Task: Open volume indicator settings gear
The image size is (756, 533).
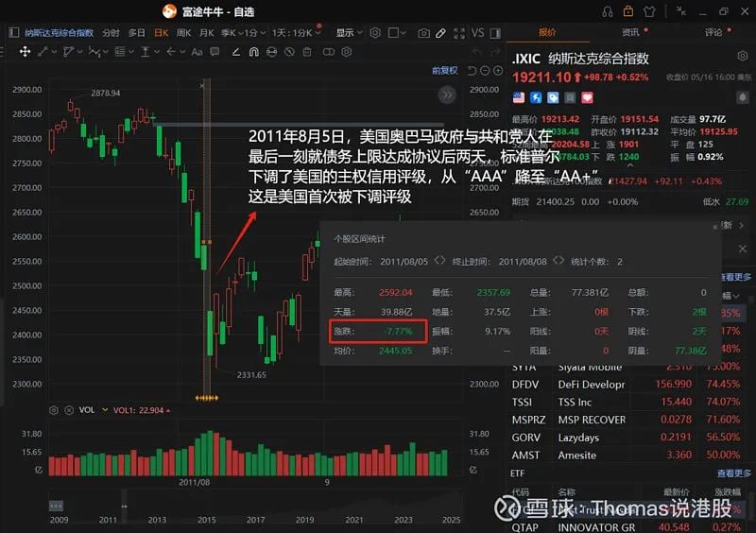Action: [x=54, y=410]
